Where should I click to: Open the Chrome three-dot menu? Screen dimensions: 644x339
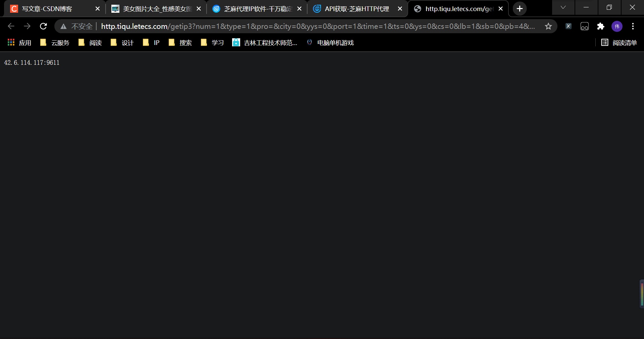[x=633, y=26]
